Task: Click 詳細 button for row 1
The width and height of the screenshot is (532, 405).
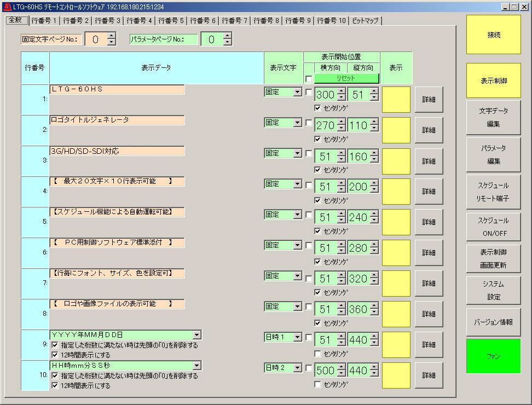Action: pos(429,99)
